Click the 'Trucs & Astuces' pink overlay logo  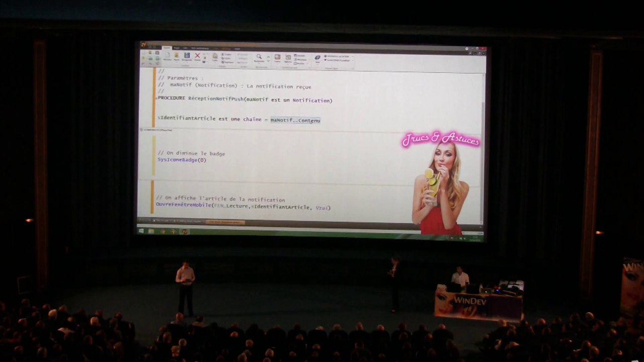[x=441, y=139]
